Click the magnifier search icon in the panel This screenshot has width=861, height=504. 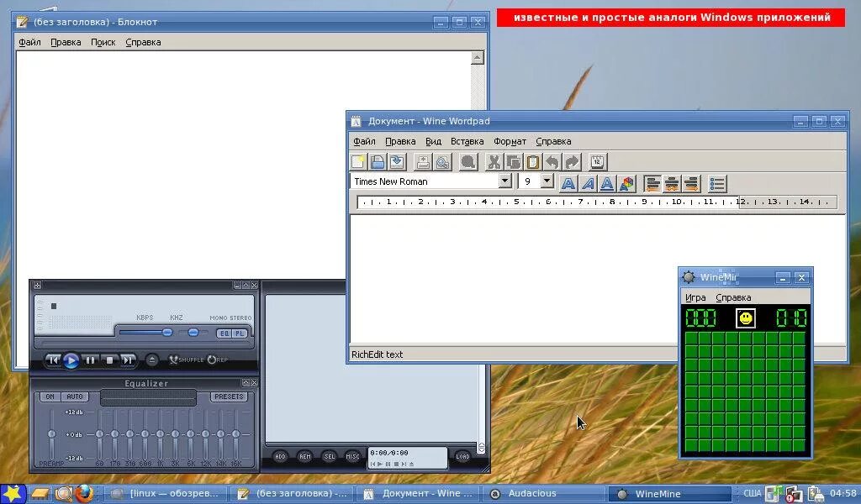point(63,494)
